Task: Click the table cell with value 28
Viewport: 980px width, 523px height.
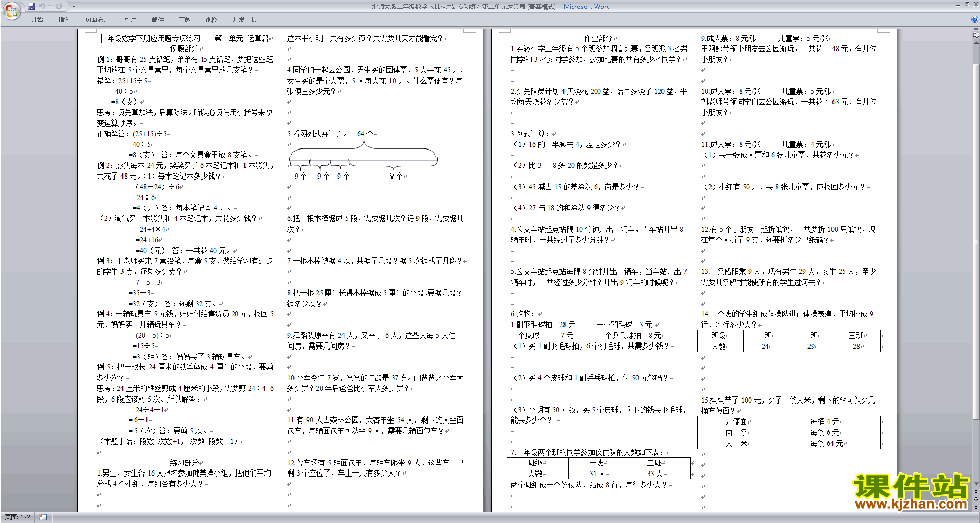Action: [x=857, y=346]
